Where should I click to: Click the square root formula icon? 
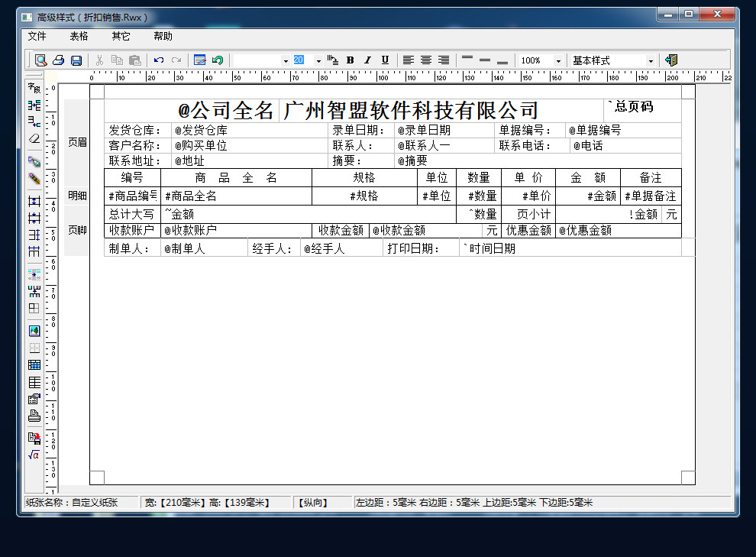pyautogui.click(x=34, y=455)
